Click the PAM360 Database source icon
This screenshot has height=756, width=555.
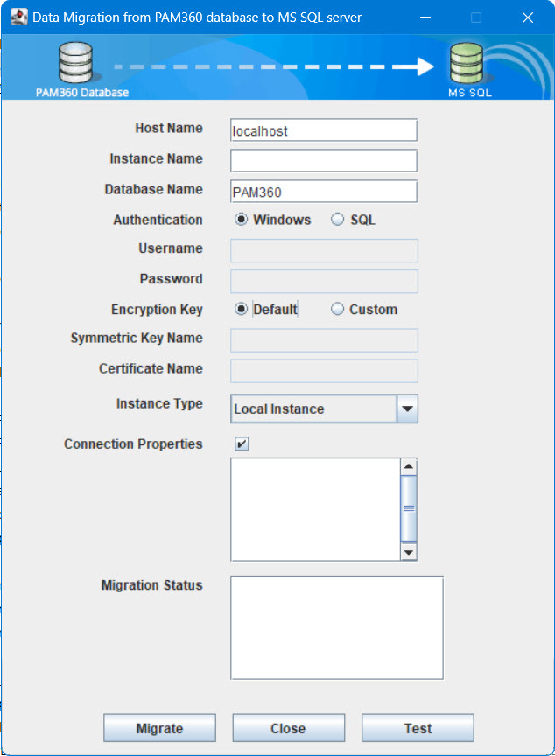pos(75,63)
